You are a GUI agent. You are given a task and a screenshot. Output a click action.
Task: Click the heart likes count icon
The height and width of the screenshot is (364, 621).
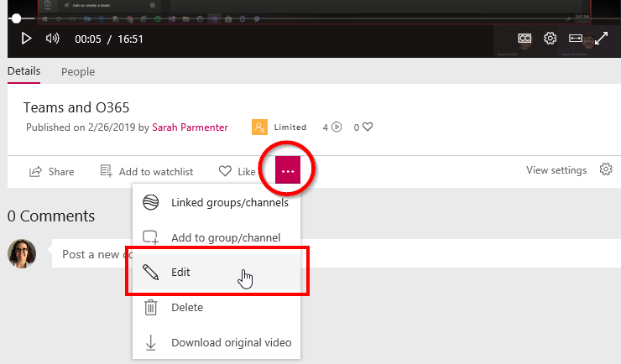[x=368, y=127]
